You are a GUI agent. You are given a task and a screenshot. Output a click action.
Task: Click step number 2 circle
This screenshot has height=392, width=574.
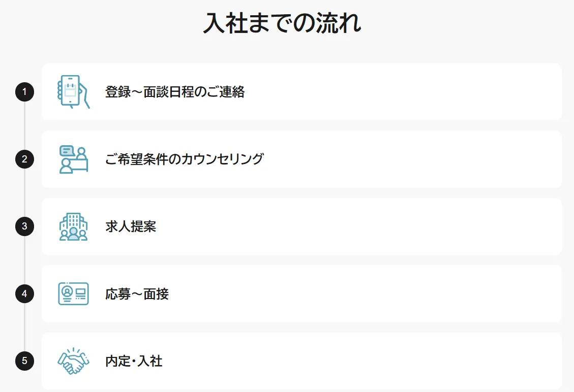[24, 159]
